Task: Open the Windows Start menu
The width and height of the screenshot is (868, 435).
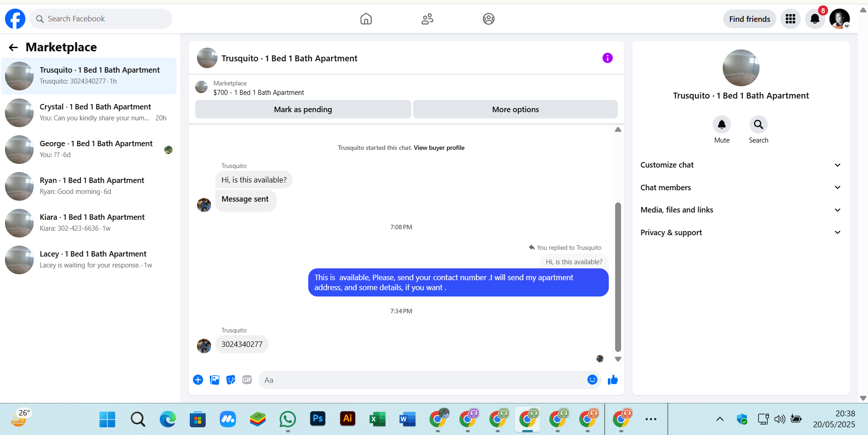Action: [107, 419]
